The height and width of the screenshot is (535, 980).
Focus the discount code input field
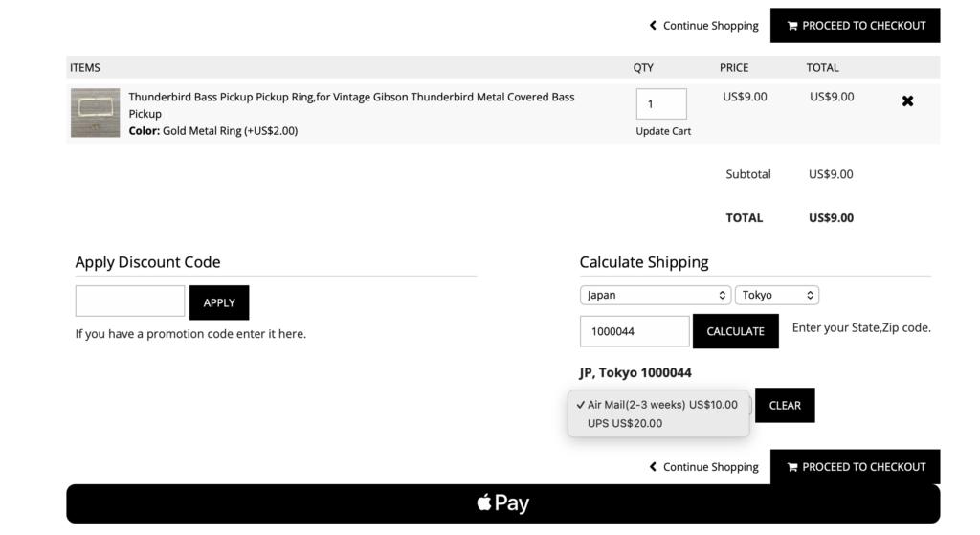[x=130, y=301]
